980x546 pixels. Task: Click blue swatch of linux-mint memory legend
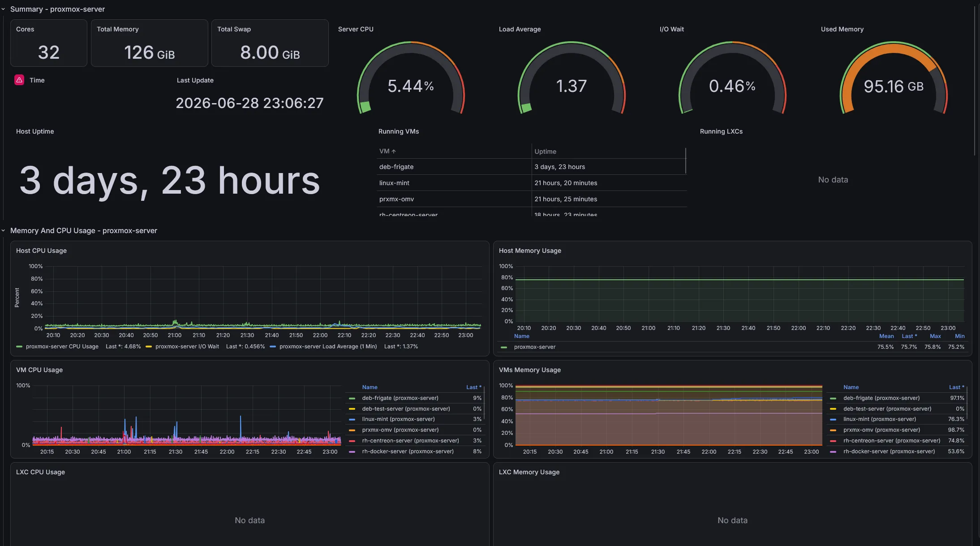833,419
